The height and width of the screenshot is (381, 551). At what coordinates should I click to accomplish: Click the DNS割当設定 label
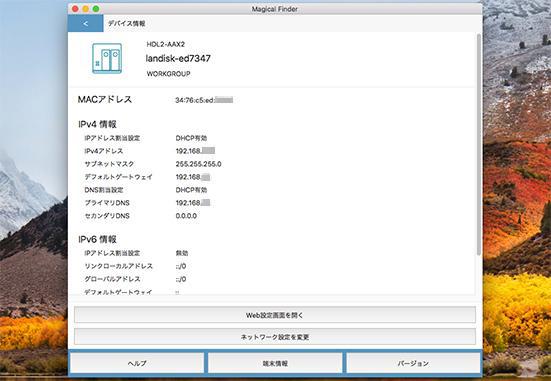point(104,190)
